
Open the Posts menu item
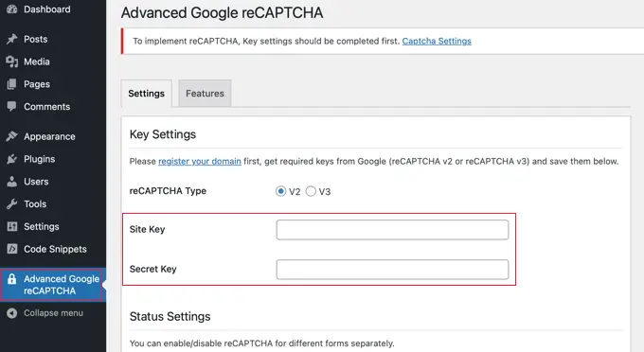36,39
